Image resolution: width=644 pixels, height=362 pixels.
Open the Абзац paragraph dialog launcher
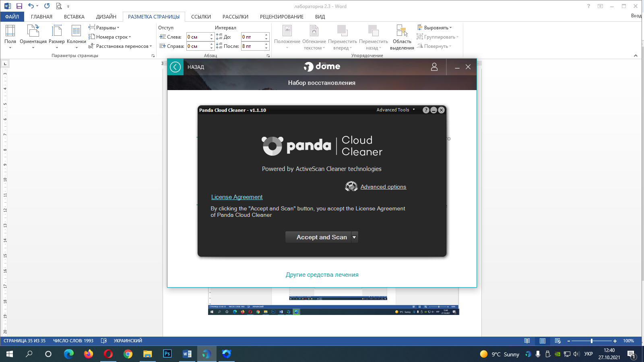(268, 56)
